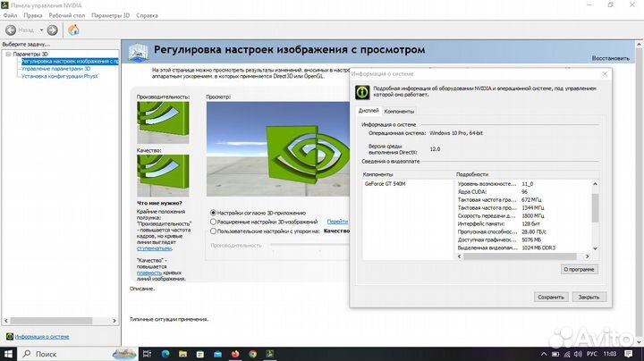Click Информация о системе link at bottom
Viewport: 644px width, 361px height.
pyautogui.click(x=42, y=336)
